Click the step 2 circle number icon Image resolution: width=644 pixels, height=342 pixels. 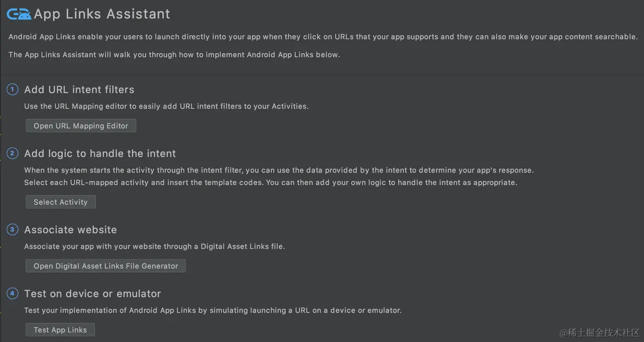12,153
